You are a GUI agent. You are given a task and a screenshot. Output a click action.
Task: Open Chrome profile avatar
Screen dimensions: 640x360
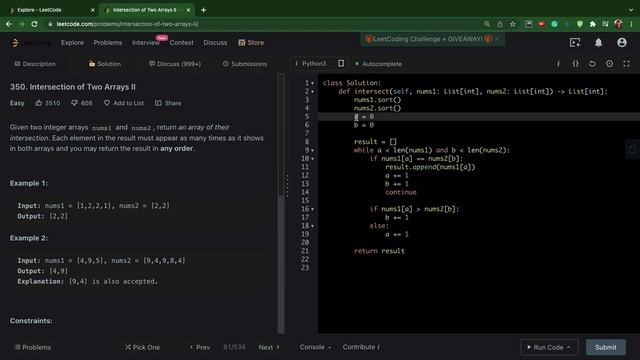(618, 24)
